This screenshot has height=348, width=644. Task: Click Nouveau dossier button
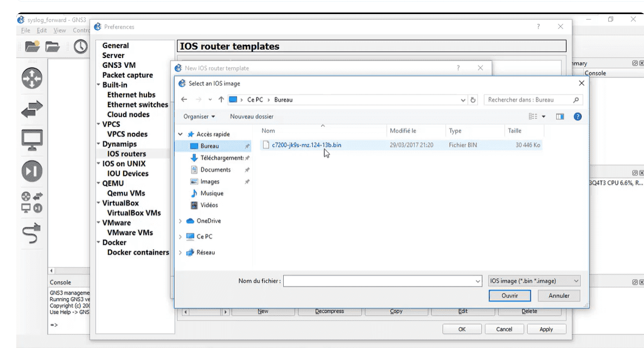click(252, 117)
